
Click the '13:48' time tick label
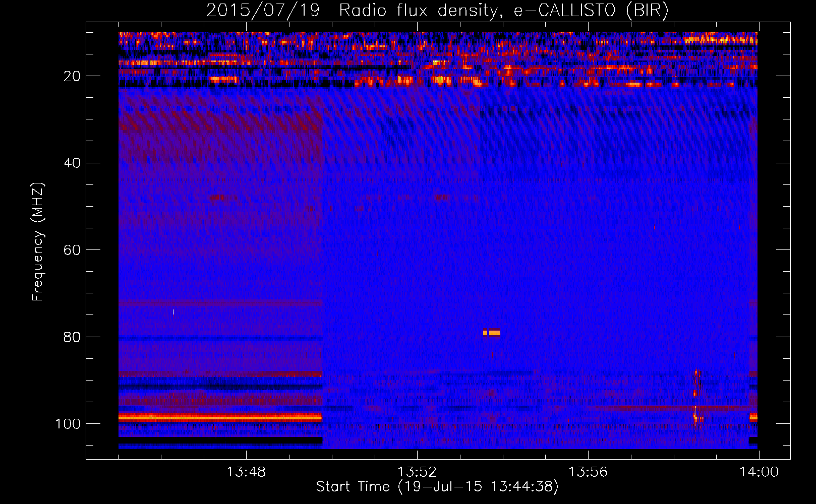coord(246,472)
